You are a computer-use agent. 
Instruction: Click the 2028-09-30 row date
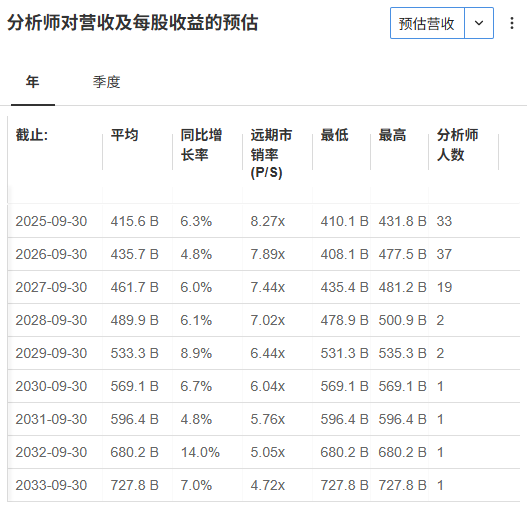coord(51,320)
